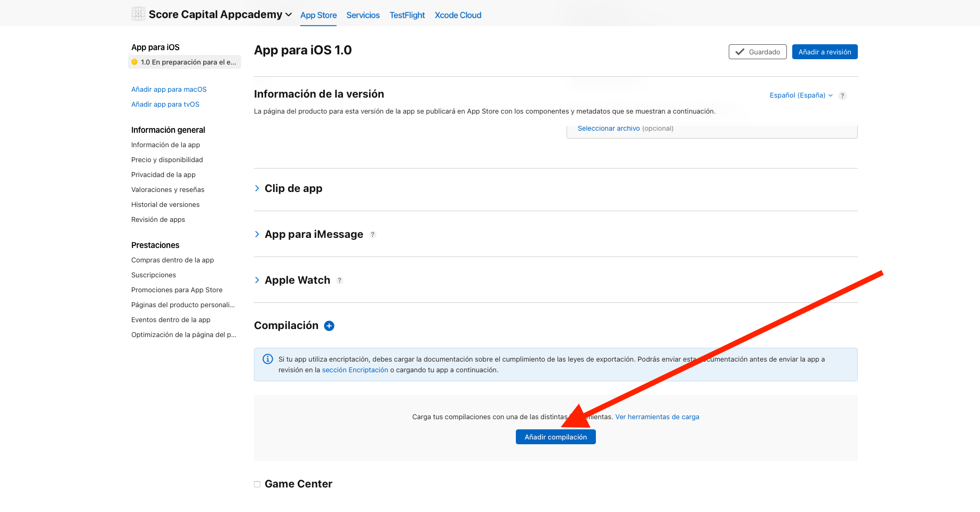The image size is (980, 512).
Task: Click Seleccionar archivo link
Action: pos(609,128)
